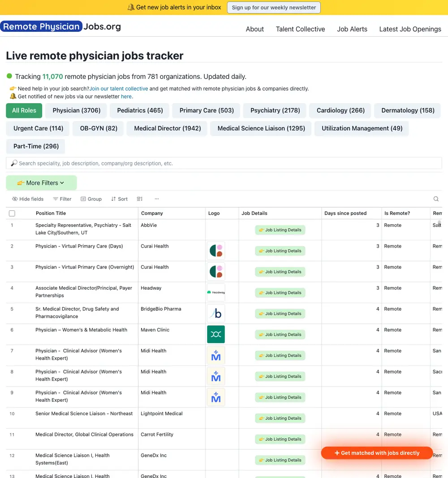Follow the newsletter 'here' link
Screen dimensions: 448x478
click(x=126, y=96)
